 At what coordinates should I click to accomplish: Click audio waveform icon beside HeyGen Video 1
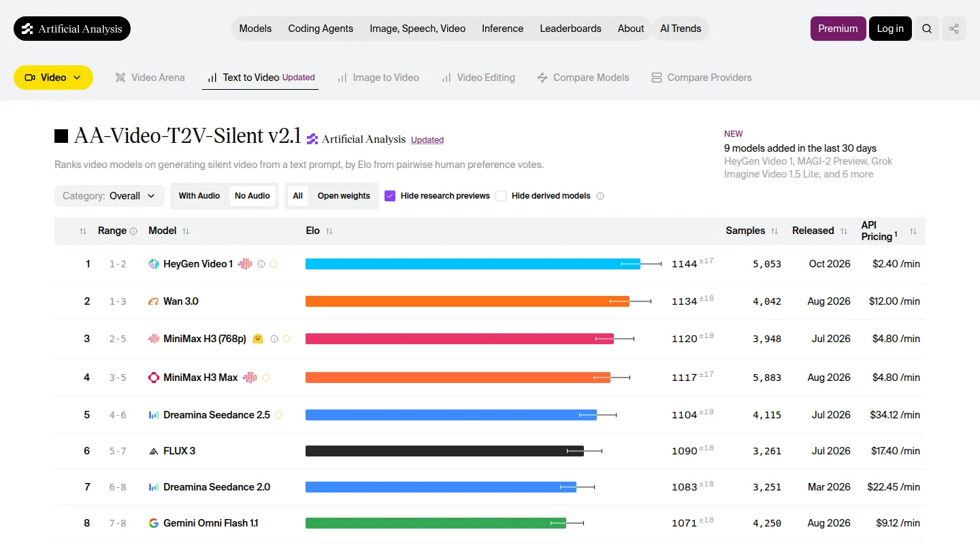(x=245, y=264)
